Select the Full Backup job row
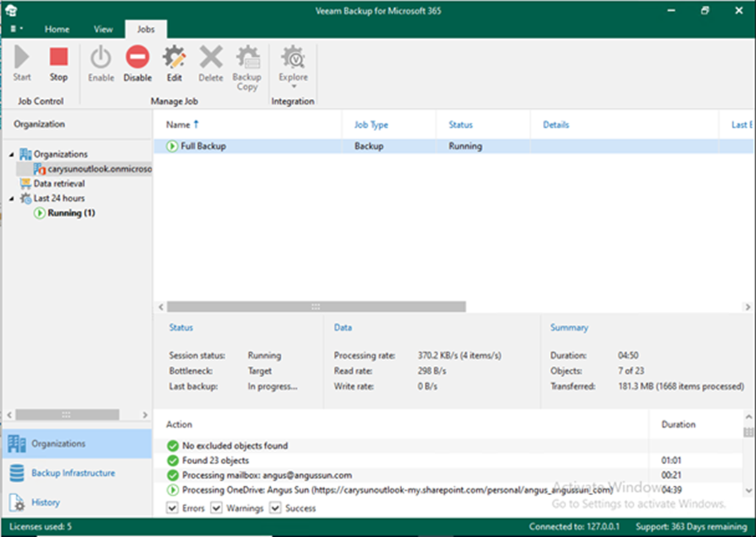This screenshot has height=537, width=756. 453,146
